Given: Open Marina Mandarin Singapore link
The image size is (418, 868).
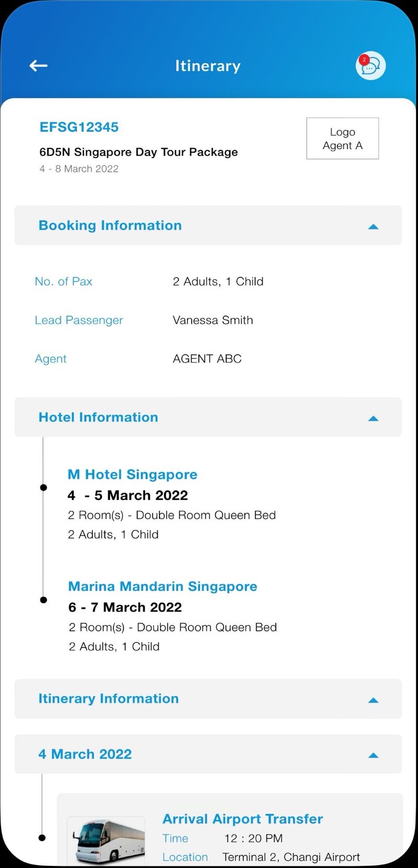Looking at the screenshot, I should click(163, 587).
